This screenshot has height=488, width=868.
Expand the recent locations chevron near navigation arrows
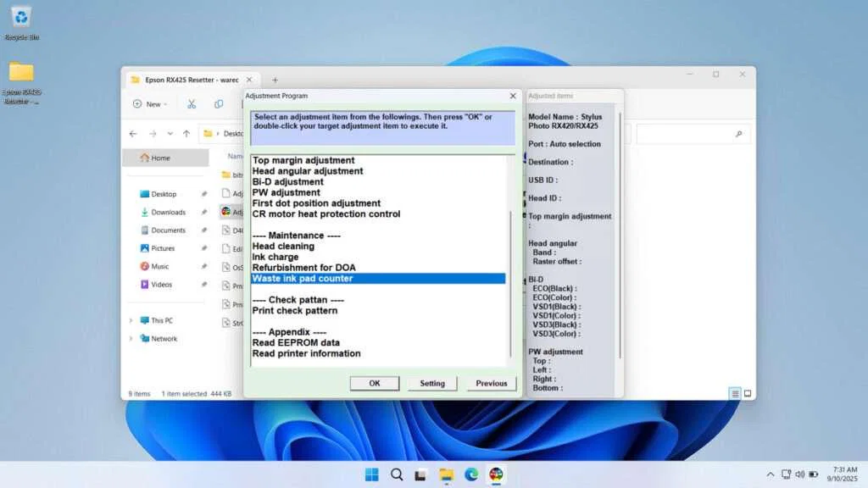coord(170,133)
